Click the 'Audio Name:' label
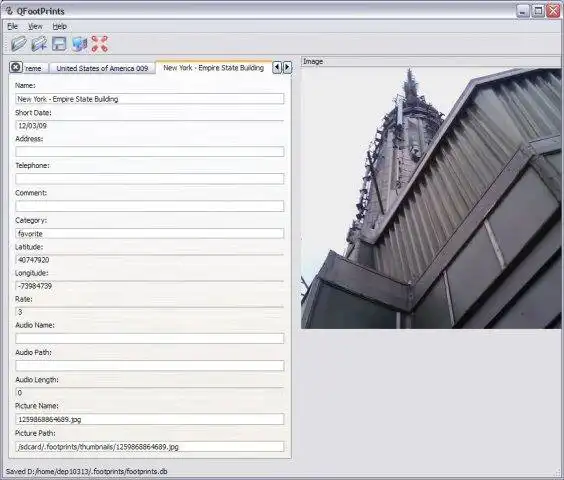 point(35,325)
